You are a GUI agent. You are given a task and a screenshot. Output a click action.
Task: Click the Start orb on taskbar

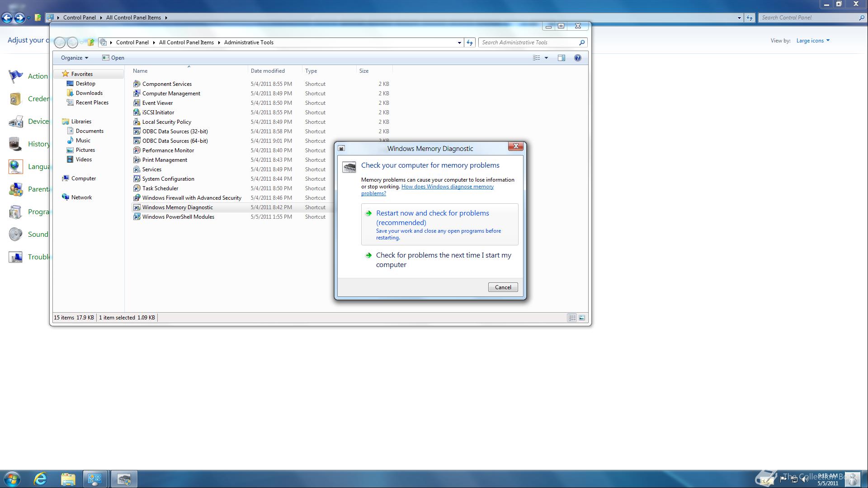pos(12,479)
